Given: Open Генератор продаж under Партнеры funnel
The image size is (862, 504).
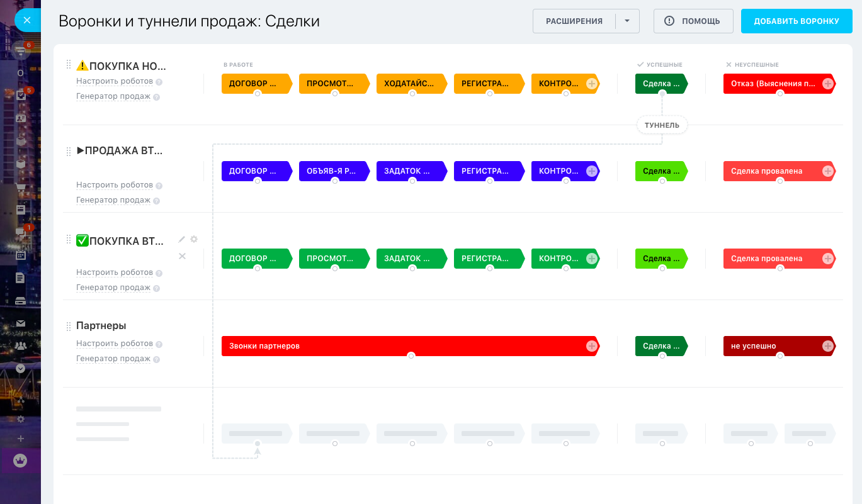Looking at the screenshot, I should 113,359.
